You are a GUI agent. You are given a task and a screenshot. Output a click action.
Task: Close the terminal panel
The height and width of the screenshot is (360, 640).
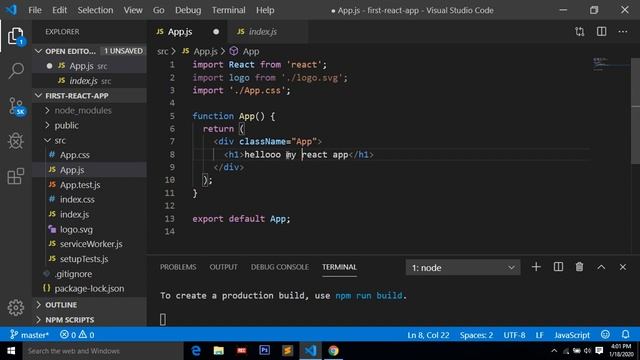tap(622, 267)
